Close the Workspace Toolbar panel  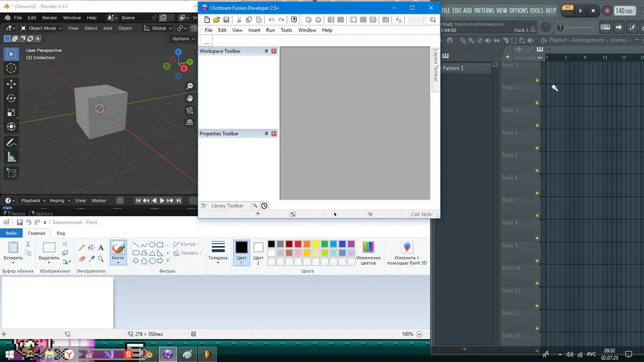tap(273, 51)
